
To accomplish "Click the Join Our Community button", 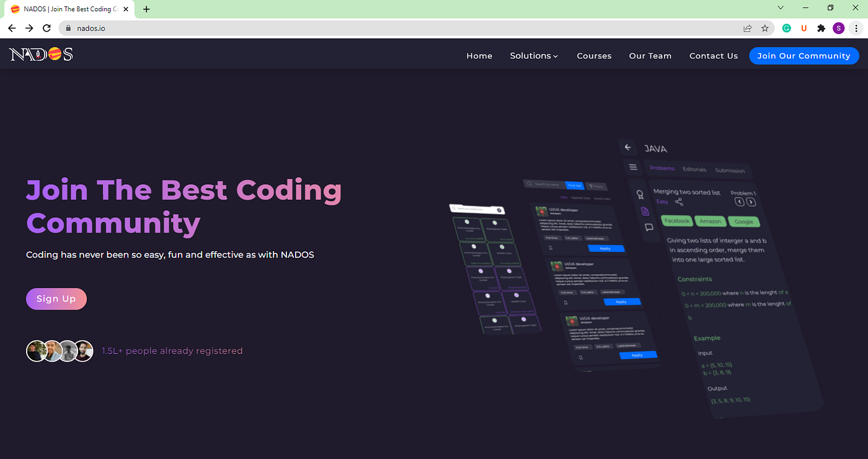I will pyautogui.click(x=804, y=55).
